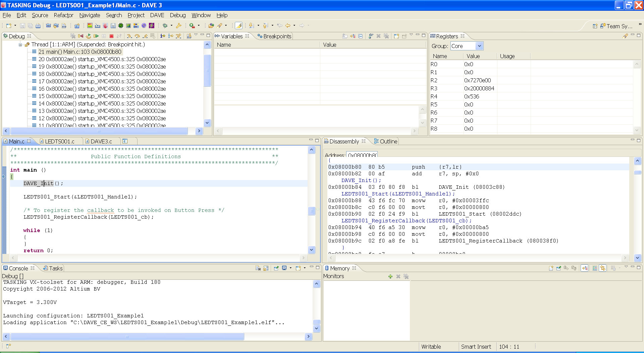Click the editor vertical scroll down arrow
The image size is (644, 353).
[x=312, y=250]
